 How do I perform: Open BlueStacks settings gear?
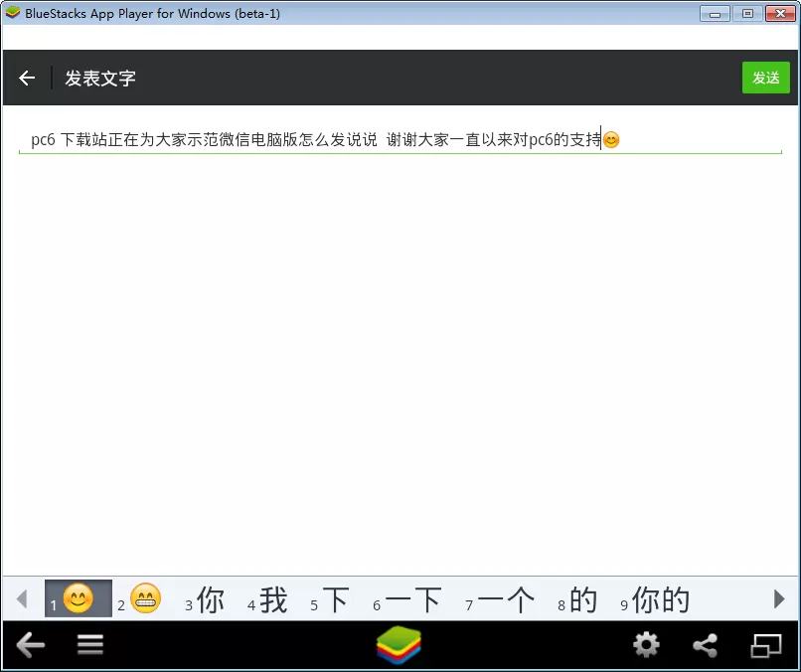[x=647, y=645]
